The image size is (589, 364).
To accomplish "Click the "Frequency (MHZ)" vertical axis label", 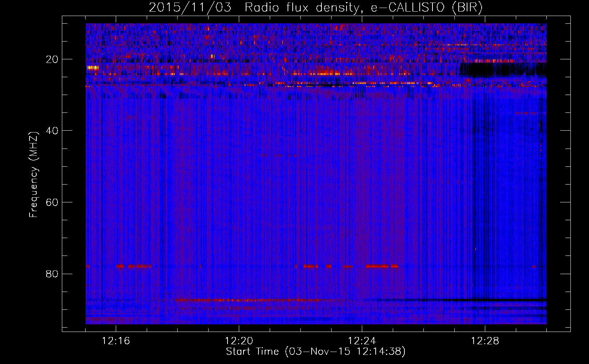I will 33,175.
